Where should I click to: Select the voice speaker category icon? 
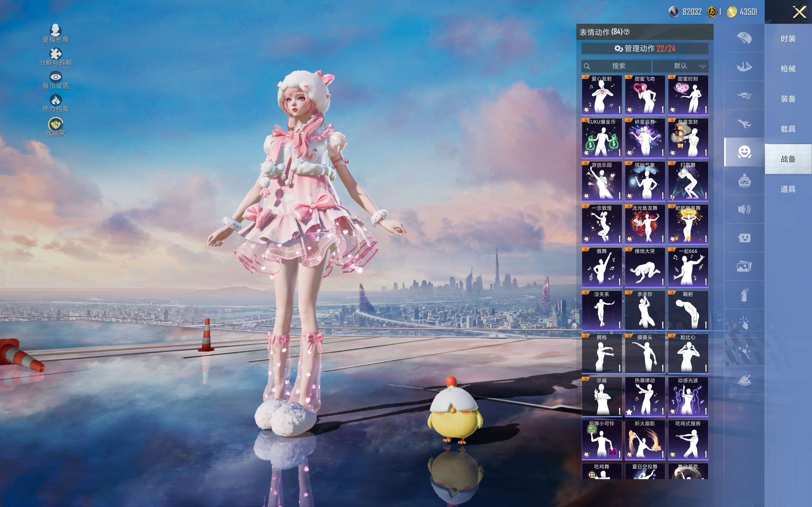click(x=744, y=209)
